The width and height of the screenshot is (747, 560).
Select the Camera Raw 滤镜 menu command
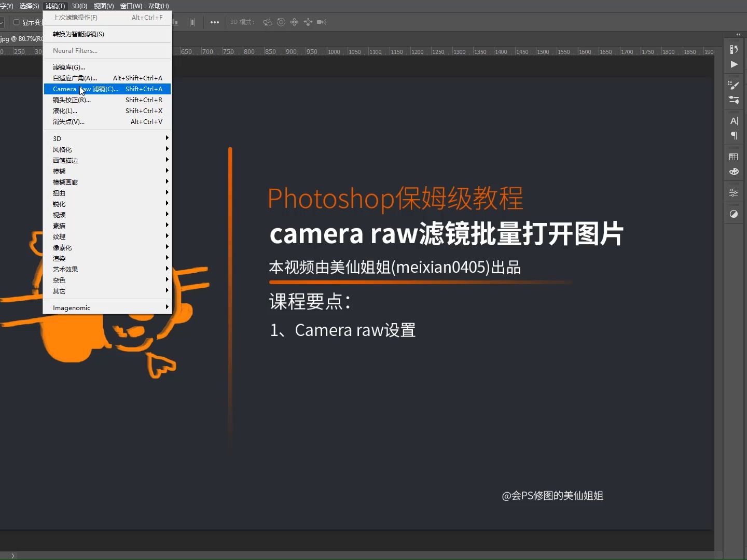(86, 89)
